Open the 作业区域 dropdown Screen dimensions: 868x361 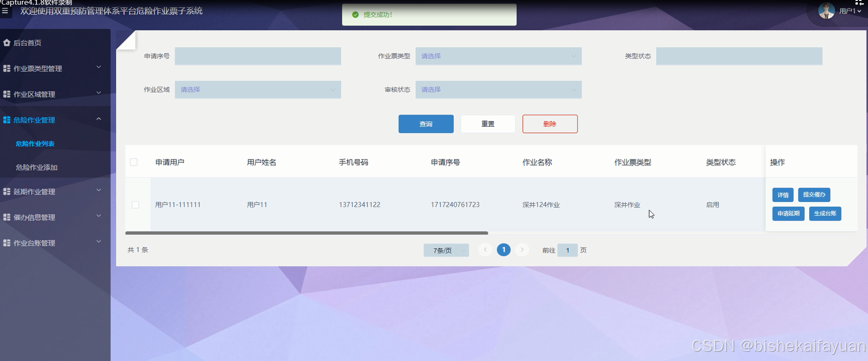258,90
